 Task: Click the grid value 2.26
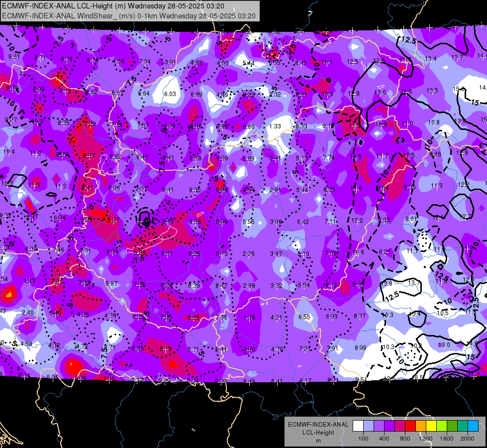coord(248,254)
